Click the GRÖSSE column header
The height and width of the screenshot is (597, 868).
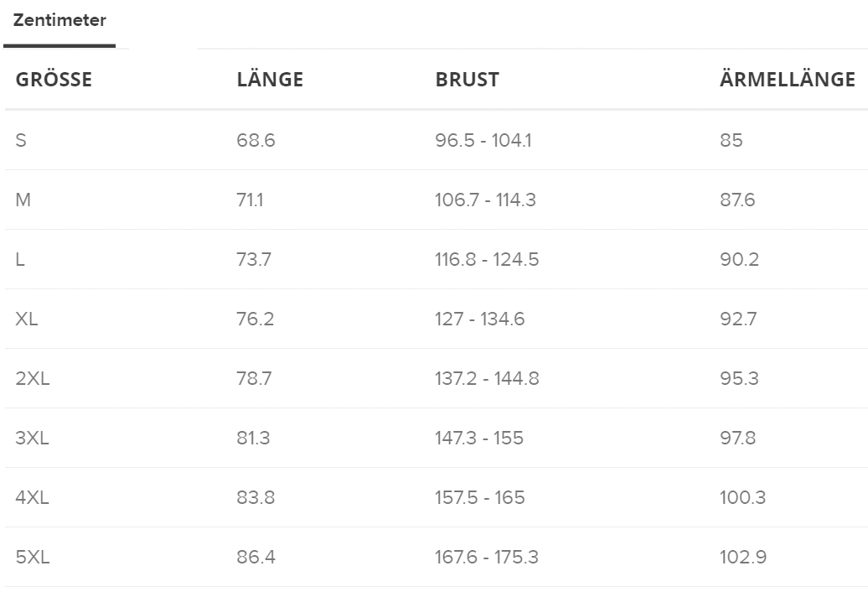54,80
